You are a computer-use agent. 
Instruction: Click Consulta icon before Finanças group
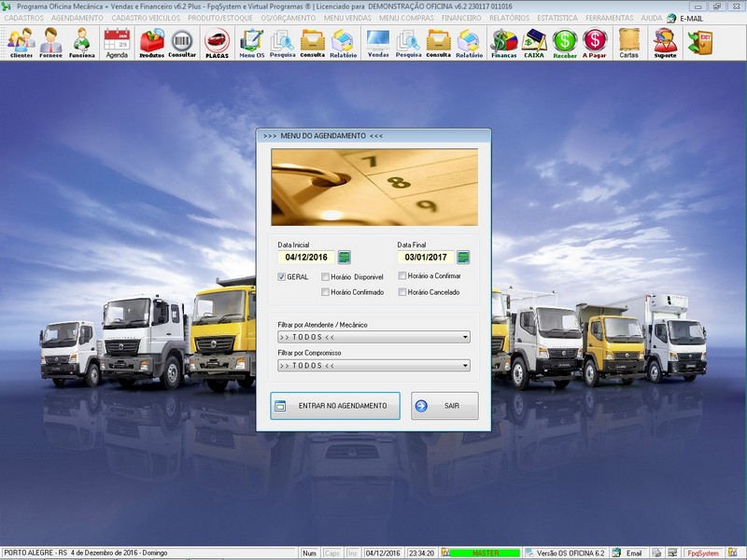point(438,42)
